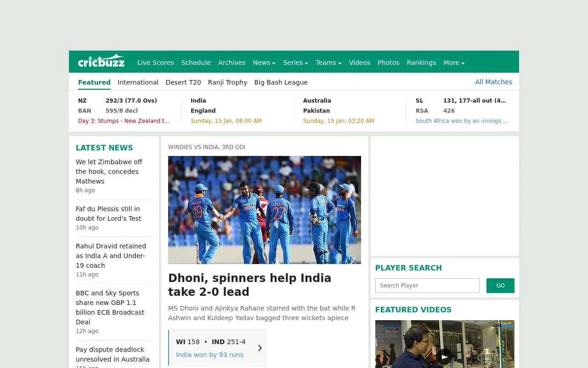Click the PLAYER SEARCH heading
Screen dimensions: 588x368
(408, 268)
